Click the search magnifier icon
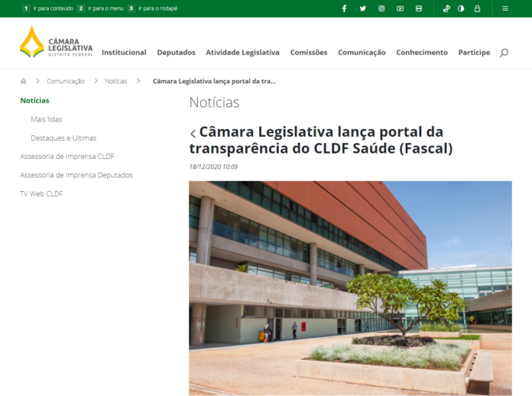This screenshot has width=532, height=396. pos(504,53)
